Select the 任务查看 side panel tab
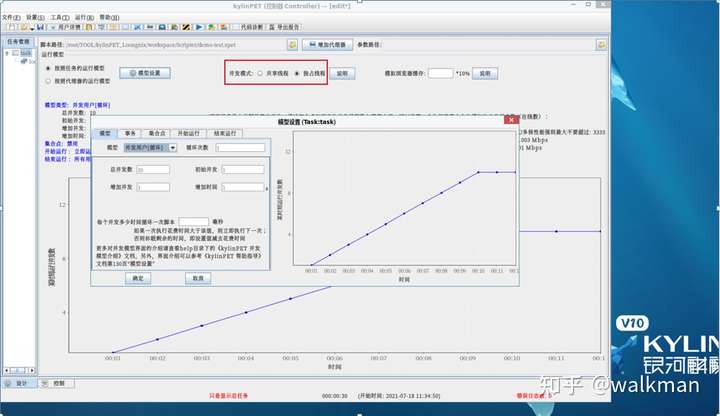 coord(18,42)
